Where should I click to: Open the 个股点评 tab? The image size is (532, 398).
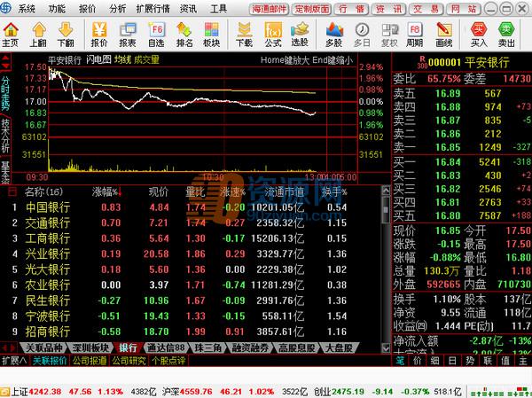point(168,361)
